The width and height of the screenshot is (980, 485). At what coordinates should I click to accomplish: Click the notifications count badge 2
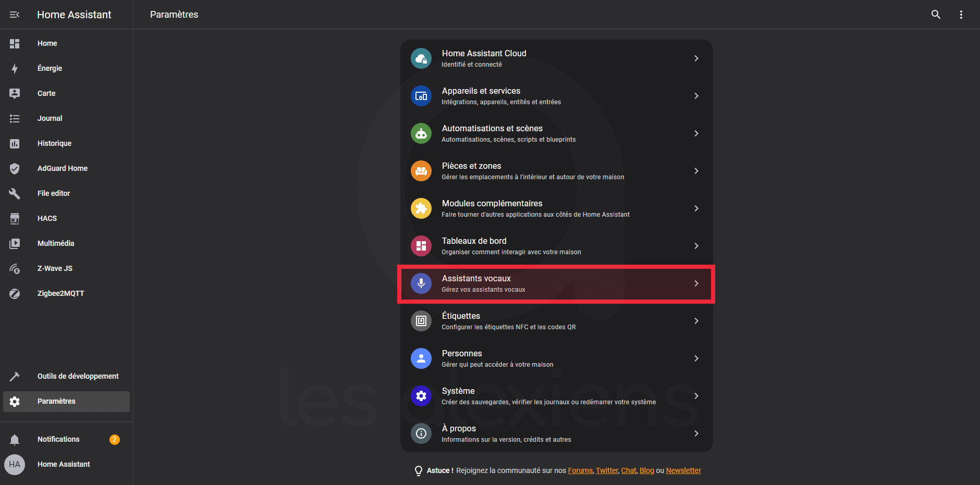(x=115, y=439)
